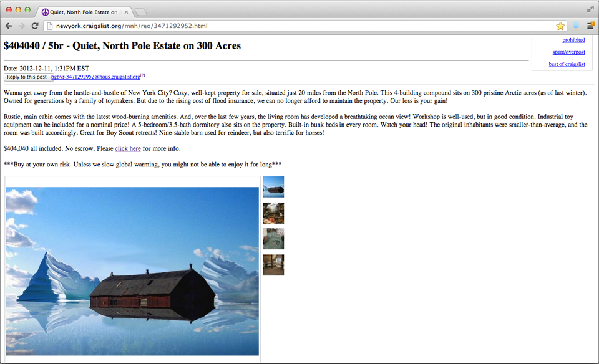
Task: Bookmark page with the star icon
Action: point(560,26)
